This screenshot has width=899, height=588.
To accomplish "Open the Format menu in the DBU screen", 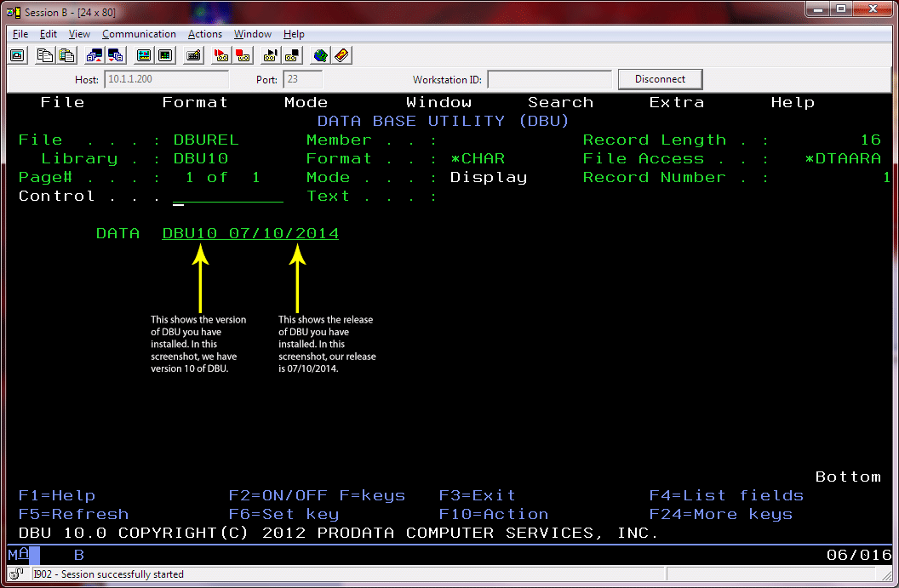I will [194, 102].
